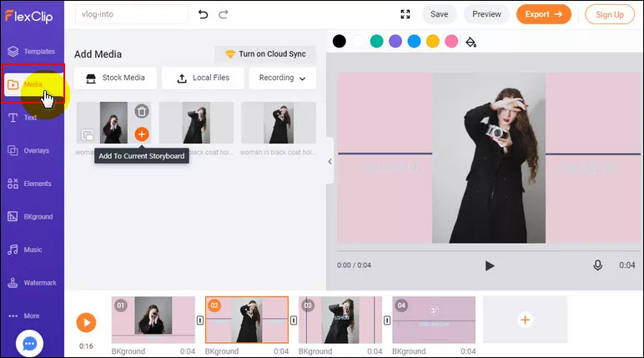Click the FlexClip logo
Screen dimensions: 644x358
click(x=28, y=16)
